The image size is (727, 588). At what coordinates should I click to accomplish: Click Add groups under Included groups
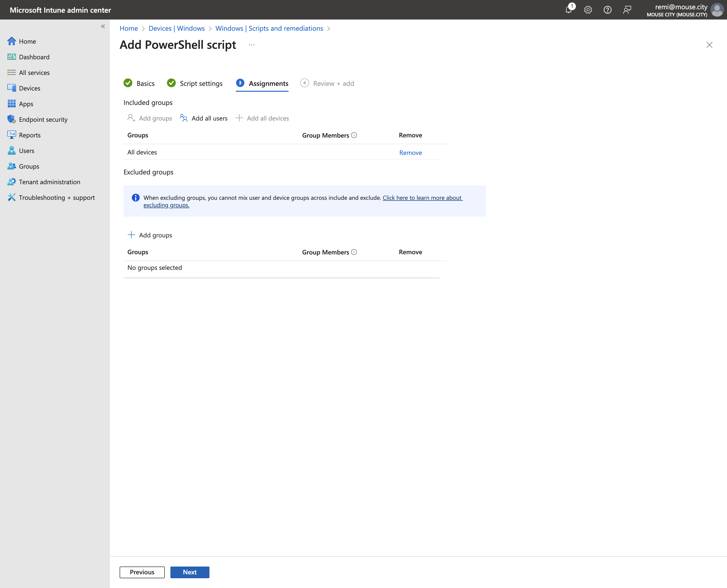[150, 118]
